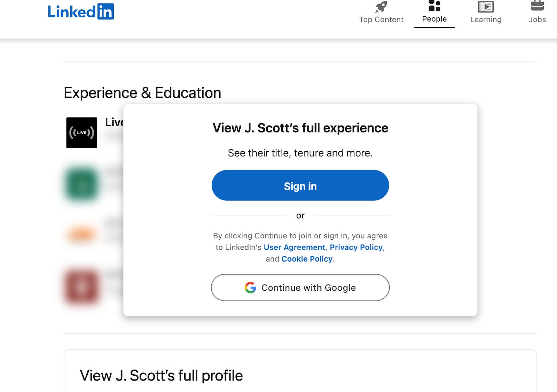Continue with Google button
The height and width of the screenshot is (392, 557).
300,287
